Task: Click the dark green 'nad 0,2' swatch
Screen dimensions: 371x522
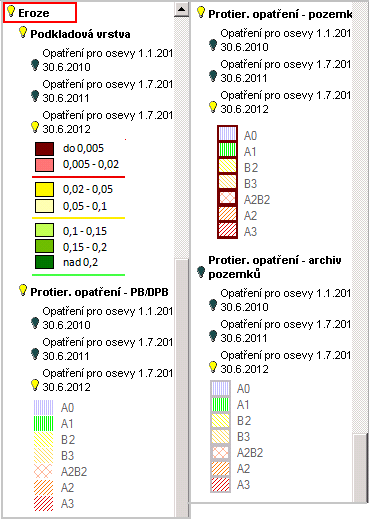Action: point(44,262)
